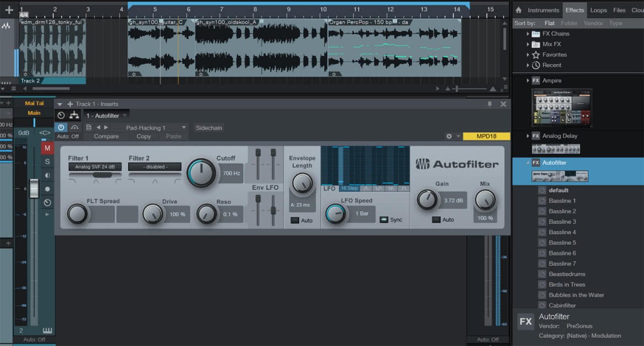The image size is (644, 346).
Task: Click the Copy button
Action: click(143, 137)
